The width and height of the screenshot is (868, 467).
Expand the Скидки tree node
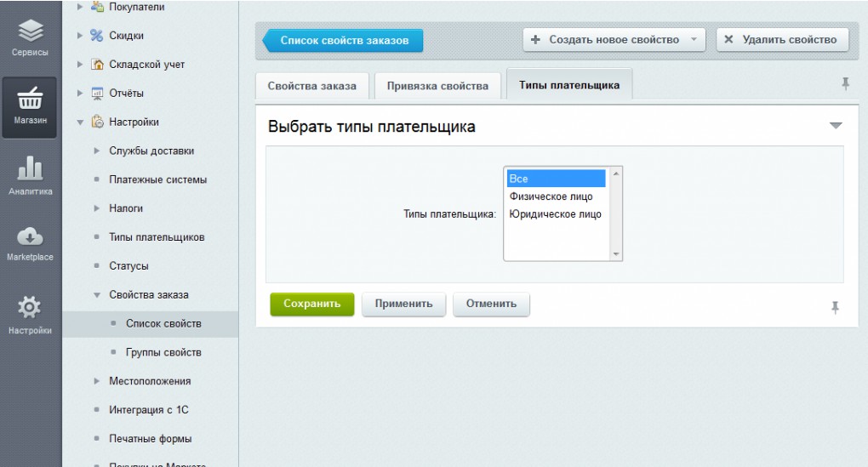pos(80,36)
